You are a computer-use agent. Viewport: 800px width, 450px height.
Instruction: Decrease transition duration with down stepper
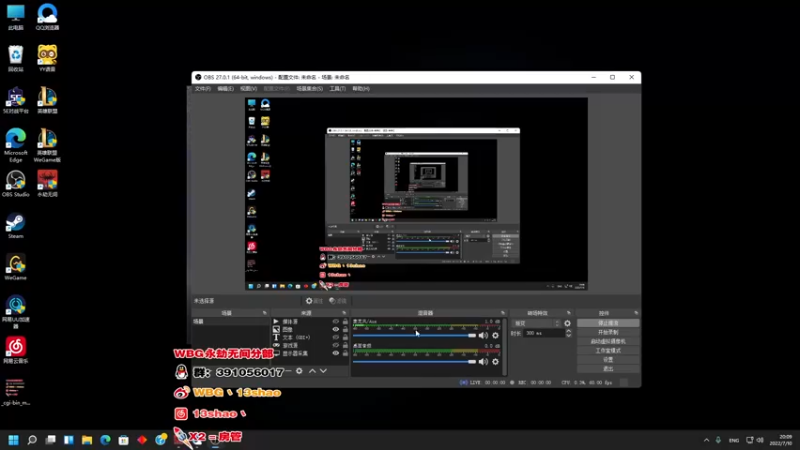[568, 335]
